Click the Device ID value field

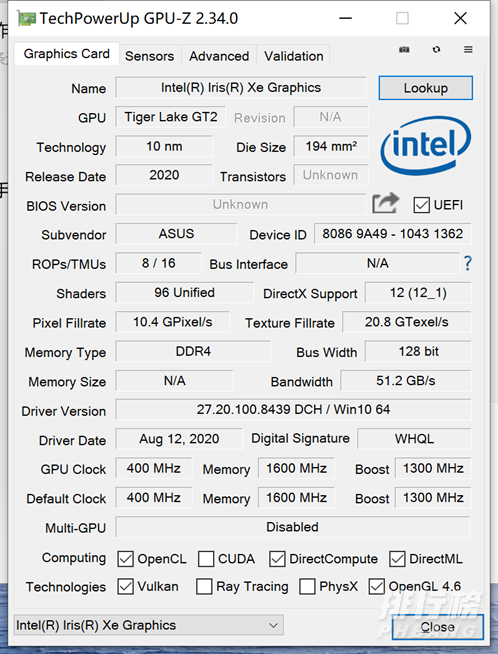tap(392, 234)
